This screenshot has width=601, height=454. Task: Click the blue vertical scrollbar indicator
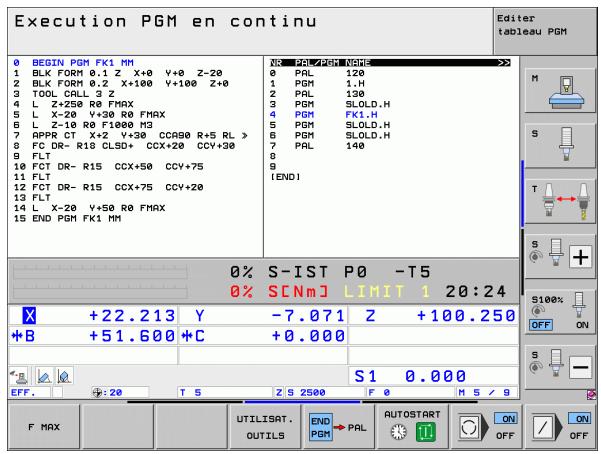pyautogui.click(x=522, y=194)
